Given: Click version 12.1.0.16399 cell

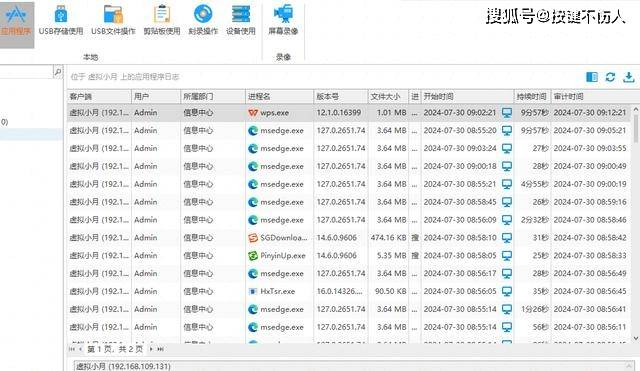Looking at the screenshot, I should [339, 113].
